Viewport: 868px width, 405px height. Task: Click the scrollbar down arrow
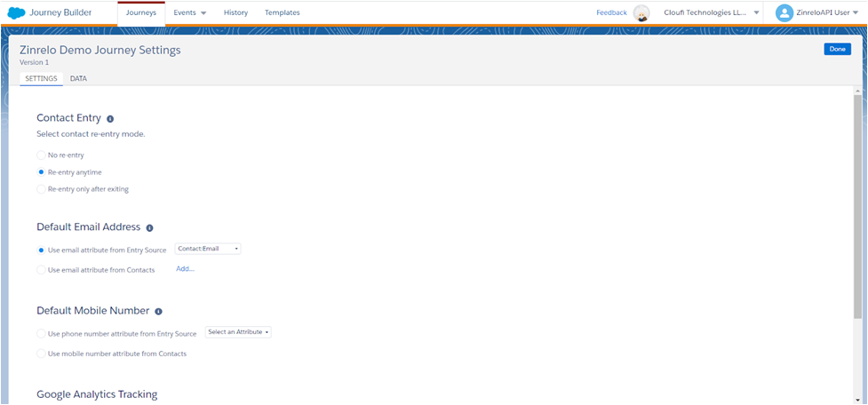(858, 400)
